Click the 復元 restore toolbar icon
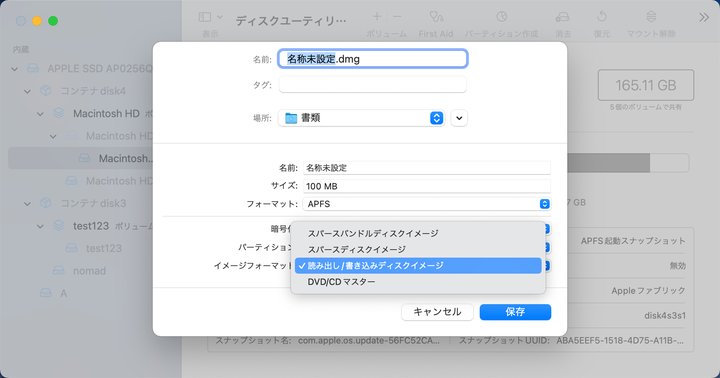Image resolution: width=720 pixels, height=378 pixels. click(602, 17)
